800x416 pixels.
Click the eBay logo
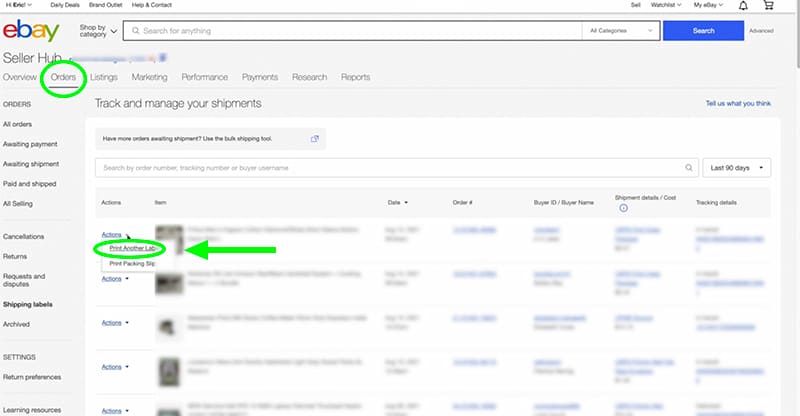coord(31,31)
